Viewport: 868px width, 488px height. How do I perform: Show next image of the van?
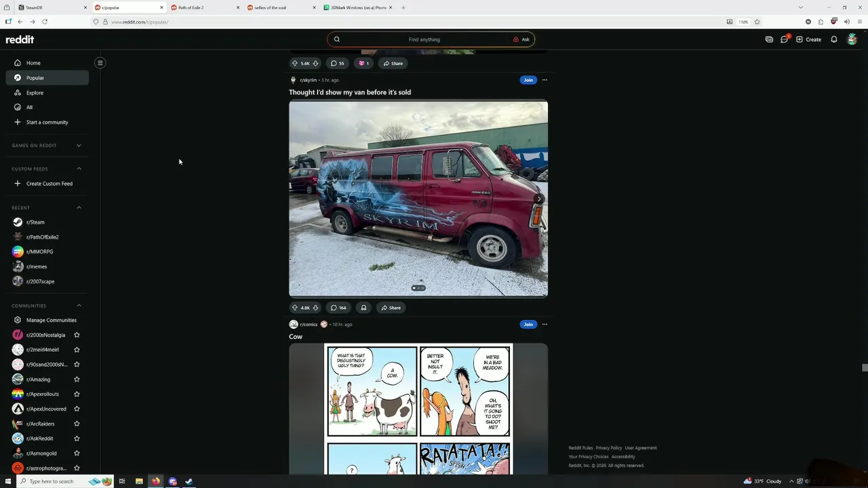(538, 199)
